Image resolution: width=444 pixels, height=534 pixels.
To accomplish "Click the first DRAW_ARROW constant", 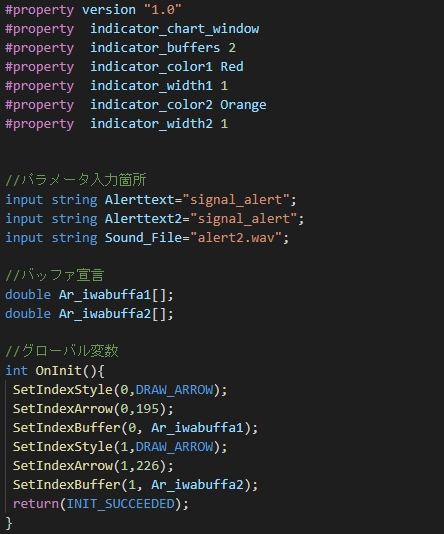I will (174, 390).
